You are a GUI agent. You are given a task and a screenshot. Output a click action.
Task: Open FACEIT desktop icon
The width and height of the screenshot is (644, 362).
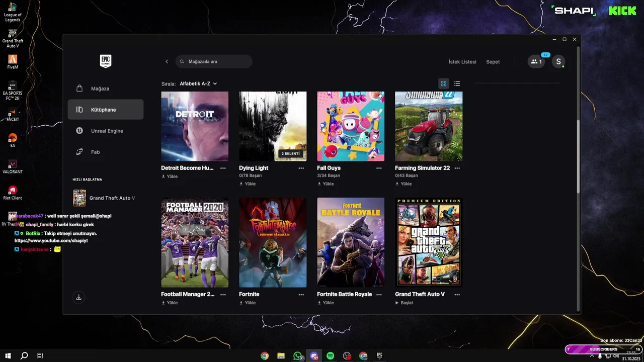coord(13,115)
